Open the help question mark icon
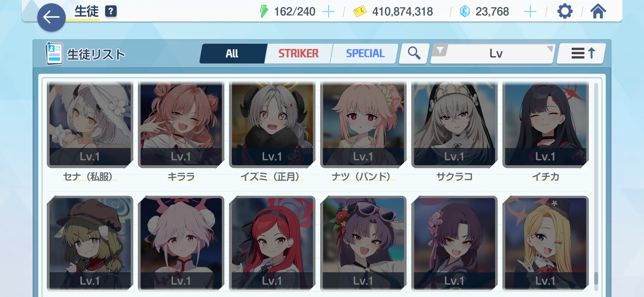The width and height of the screenshot is (644, 297). (x=111, y=11)
